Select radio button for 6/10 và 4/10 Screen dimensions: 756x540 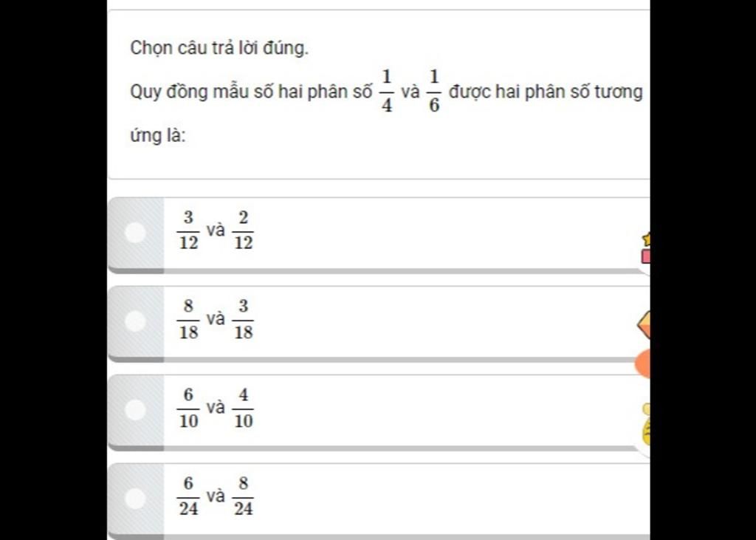[x=136, y=409]
